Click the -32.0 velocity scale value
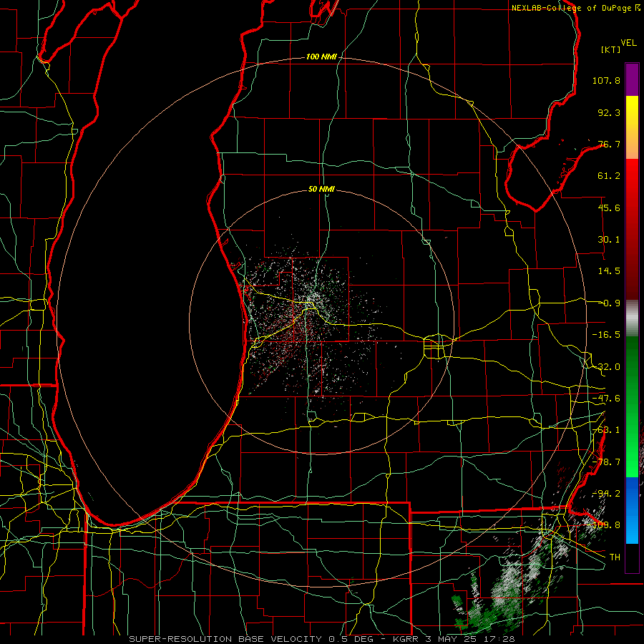 (x=606, y=367)
